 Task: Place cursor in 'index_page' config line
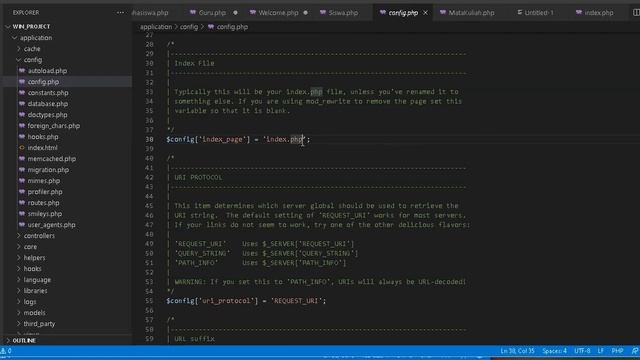coord(238,140)
